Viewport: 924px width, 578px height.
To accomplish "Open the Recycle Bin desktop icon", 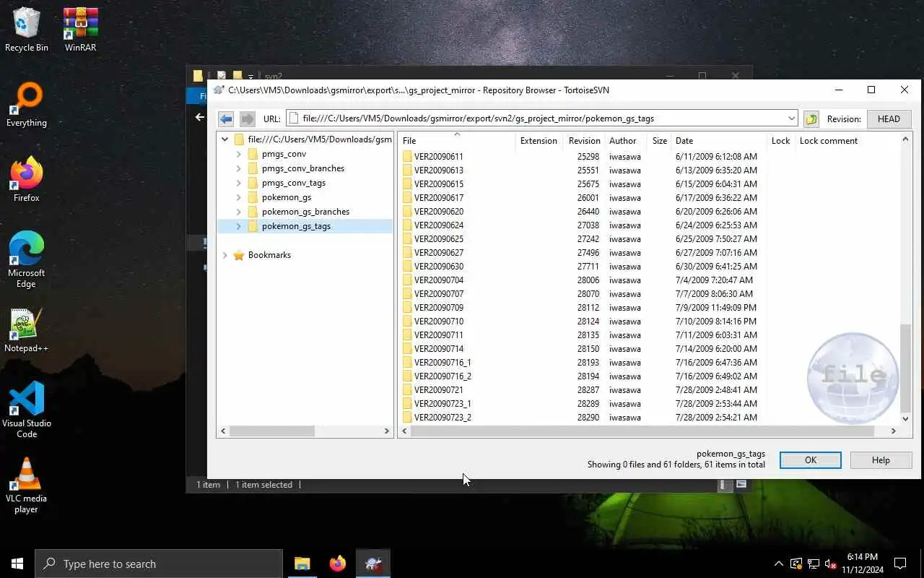I will tap(27, 30).
